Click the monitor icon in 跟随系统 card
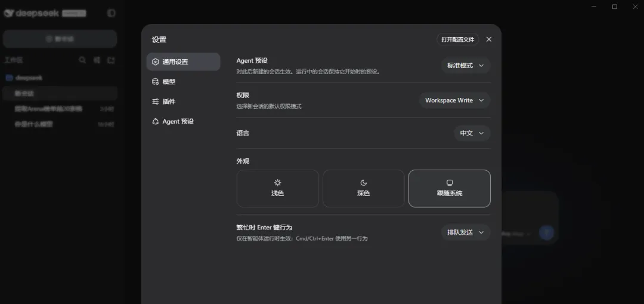 [x=450, y=183]
